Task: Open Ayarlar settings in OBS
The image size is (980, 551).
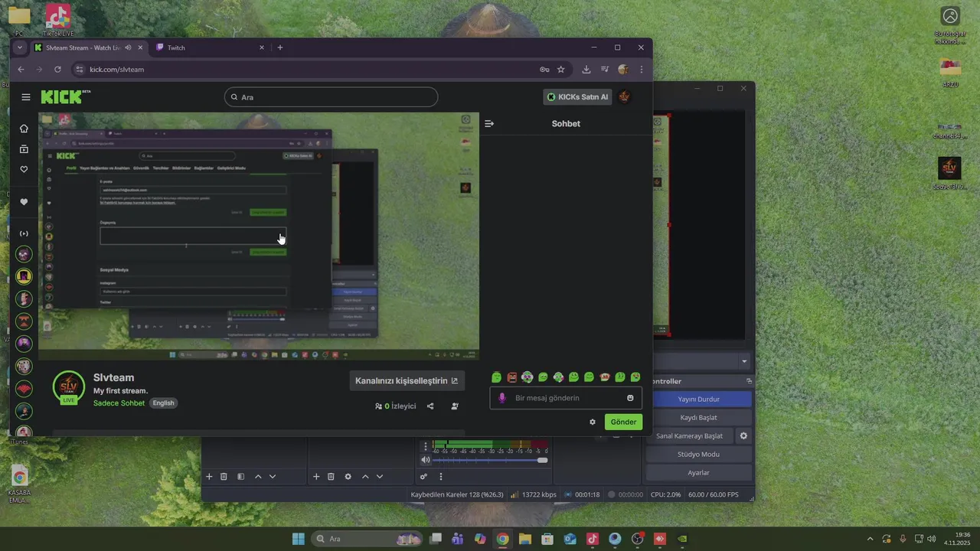Action: tap(698, 473)
